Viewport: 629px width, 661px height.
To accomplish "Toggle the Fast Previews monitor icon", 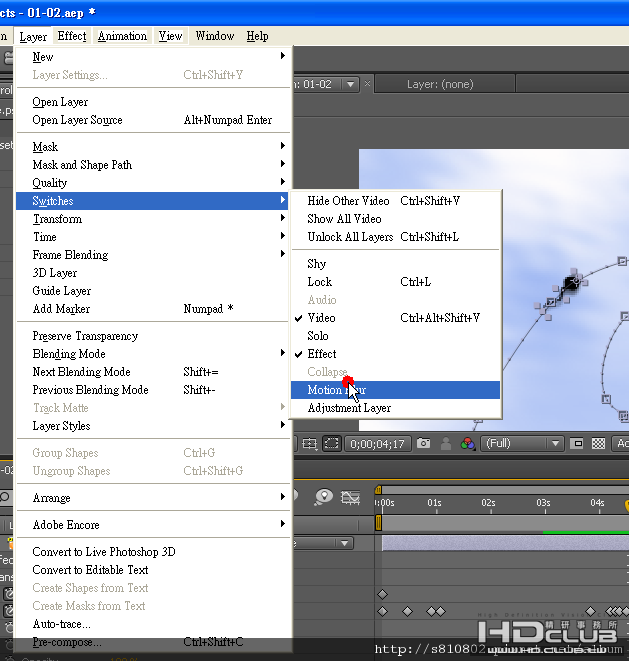I will coord(578,444).
